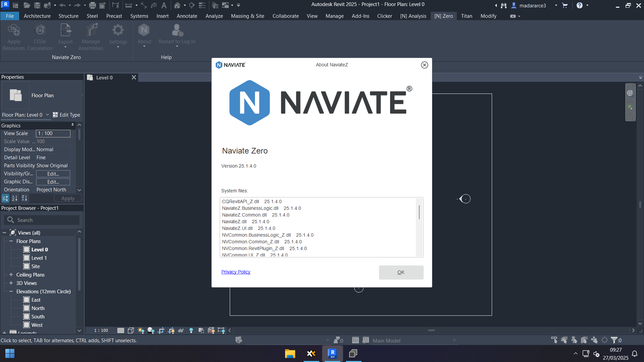Click OK in About NaviateZ dialog
Screen dimensions: 644x362
(401, 272)
